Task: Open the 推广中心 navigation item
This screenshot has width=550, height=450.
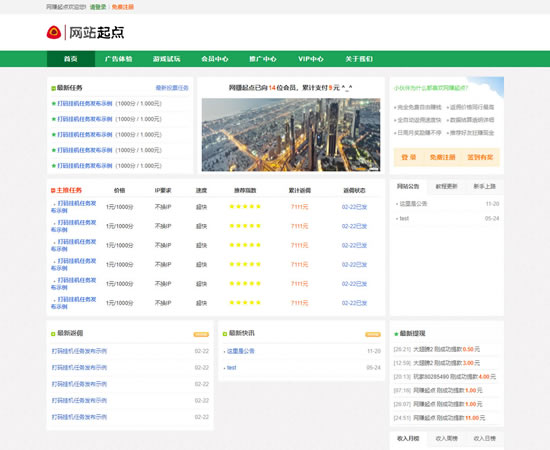Action: (263, 59)
